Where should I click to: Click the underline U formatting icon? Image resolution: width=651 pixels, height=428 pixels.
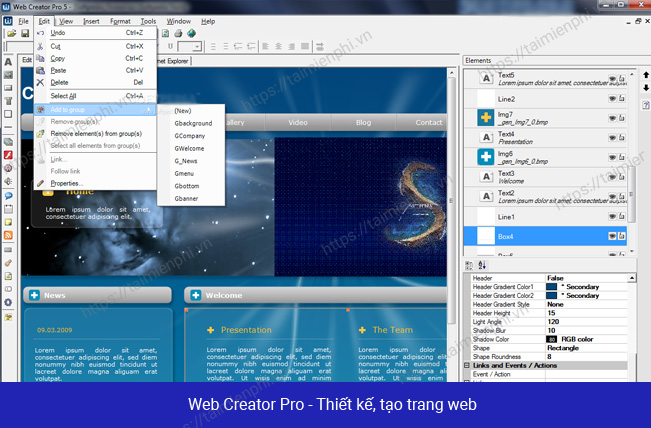[170, 46]
